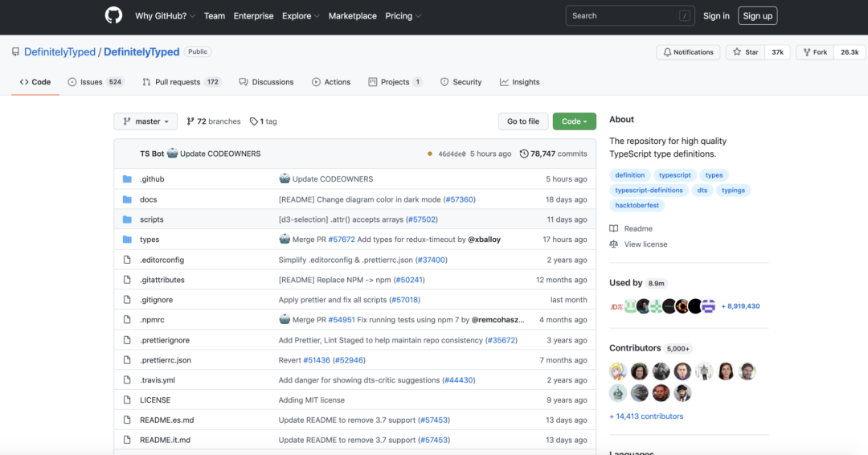Open the master branch dropdown

click(x=145, y=121)
